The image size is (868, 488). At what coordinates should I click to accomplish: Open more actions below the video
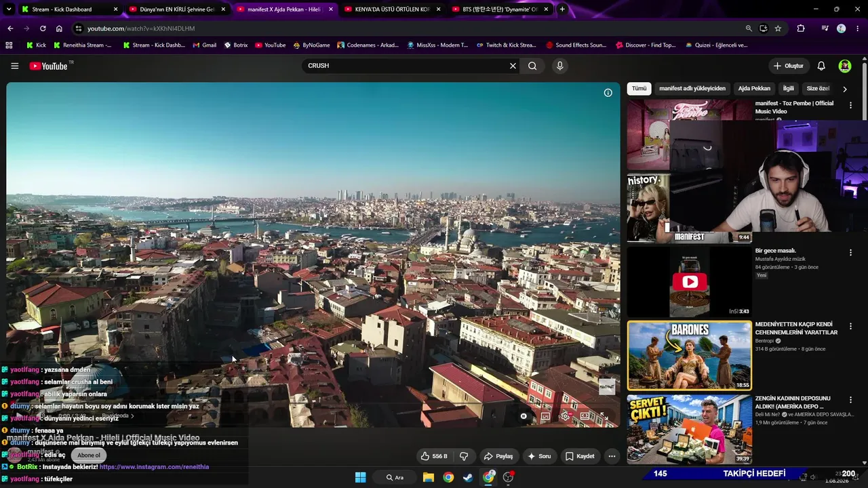612,456
